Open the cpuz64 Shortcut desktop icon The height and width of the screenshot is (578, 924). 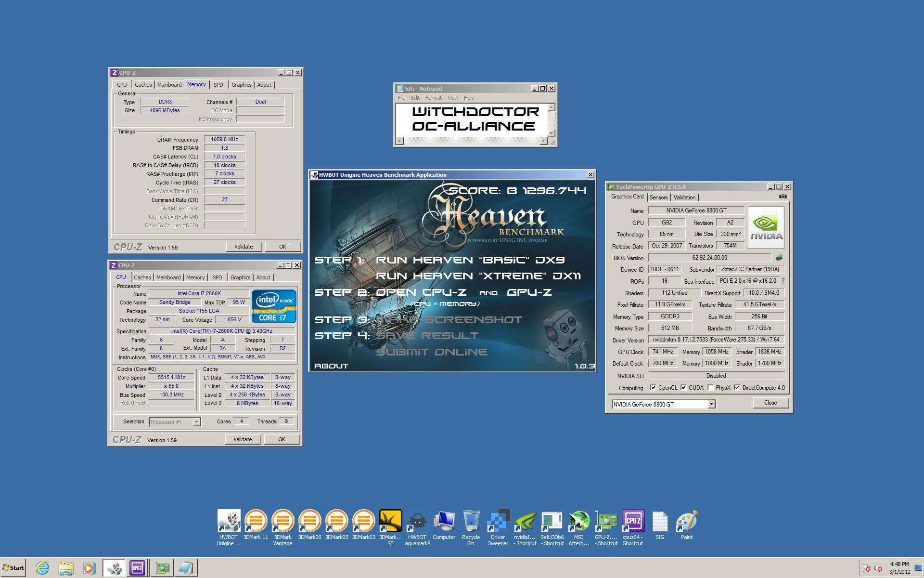(x=633, y=527)
